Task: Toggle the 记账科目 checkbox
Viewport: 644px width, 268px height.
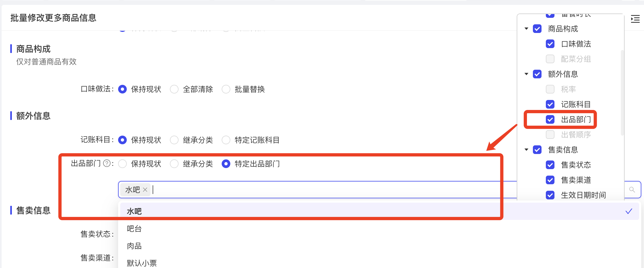Action: pos(550,104)
